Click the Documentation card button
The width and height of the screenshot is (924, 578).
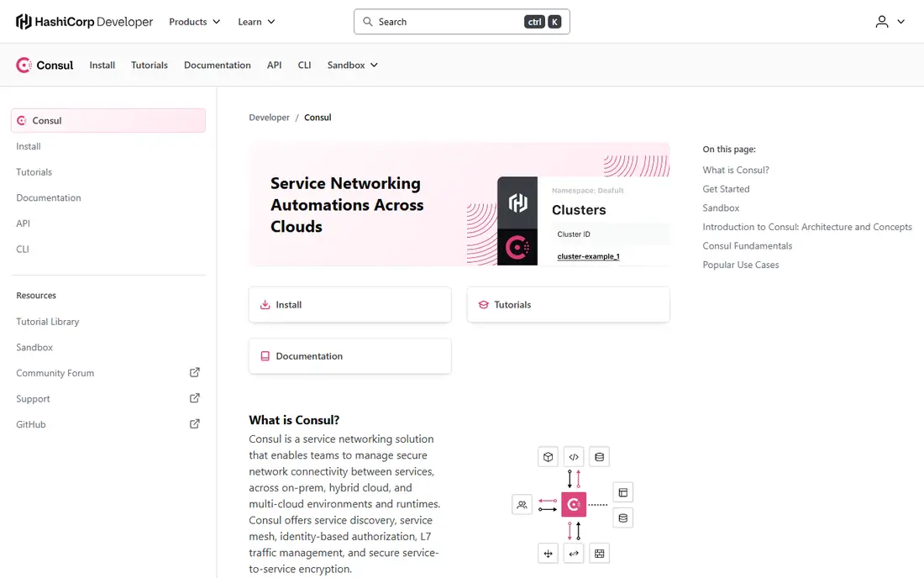click(x=350, y=356)
